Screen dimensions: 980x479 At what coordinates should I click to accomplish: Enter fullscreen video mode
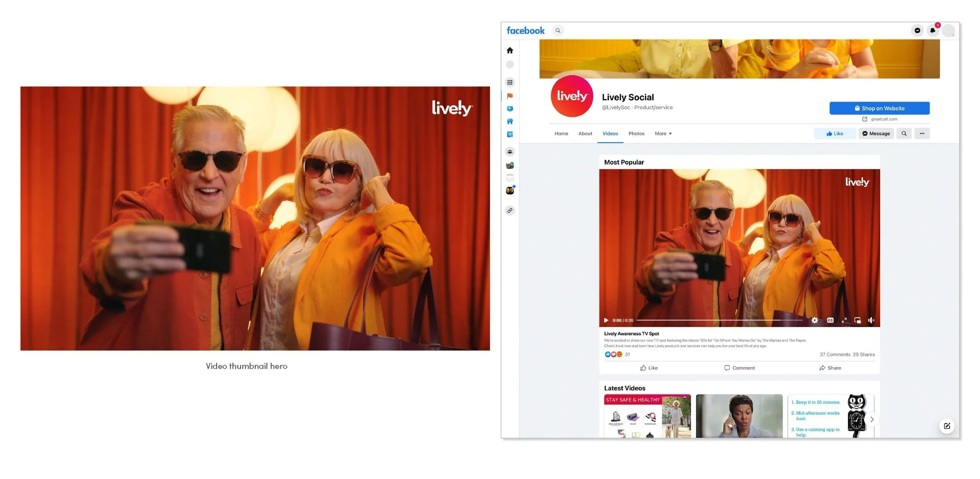tap(844, 320)
